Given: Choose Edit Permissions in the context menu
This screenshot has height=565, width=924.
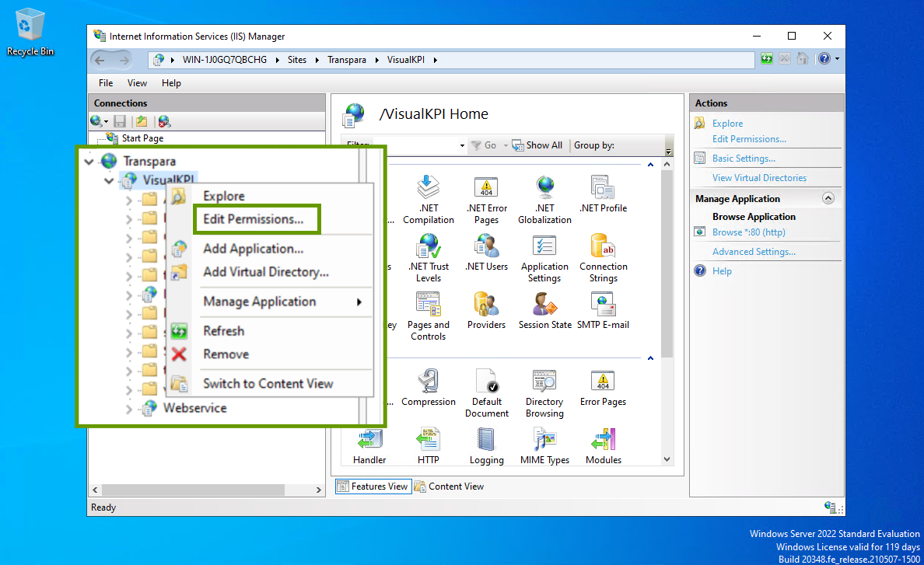Looking at the screenshot, I should click(x=253, y=219).
